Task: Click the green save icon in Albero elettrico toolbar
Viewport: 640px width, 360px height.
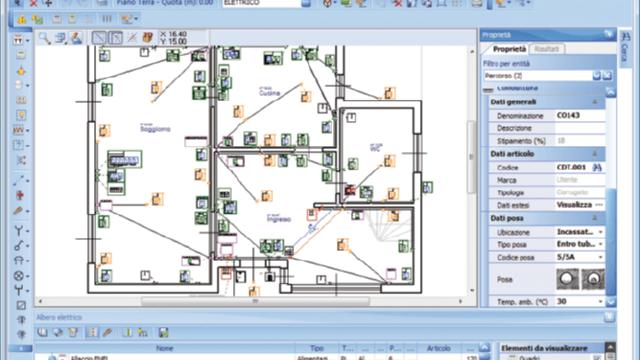Action: pos(164,333)
